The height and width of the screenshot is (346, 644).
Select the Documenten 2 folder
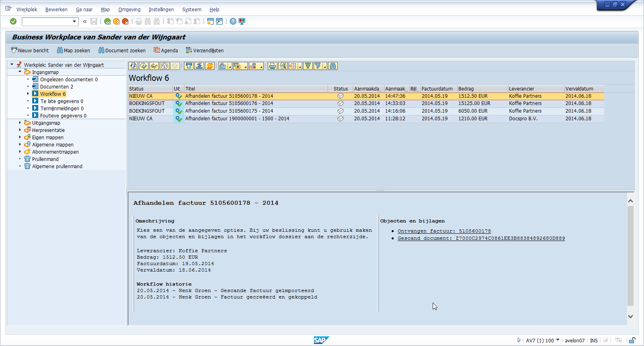(56, 86)
